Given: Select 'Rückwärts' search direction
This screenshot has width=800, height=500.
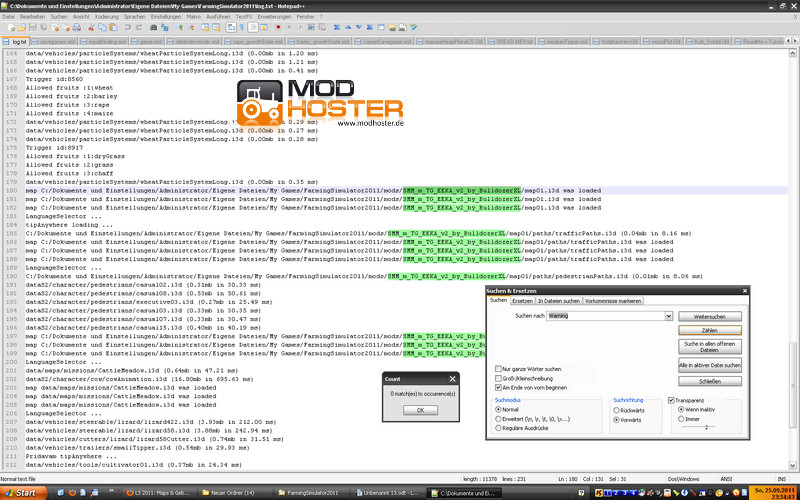Looking at the screenshot, I should (616, 410).
